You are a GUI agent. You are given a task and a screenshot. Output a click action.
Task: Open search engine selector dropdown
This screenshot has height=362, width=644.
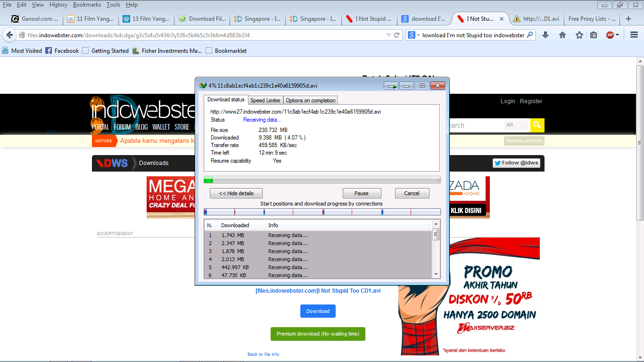click(413, 35)
